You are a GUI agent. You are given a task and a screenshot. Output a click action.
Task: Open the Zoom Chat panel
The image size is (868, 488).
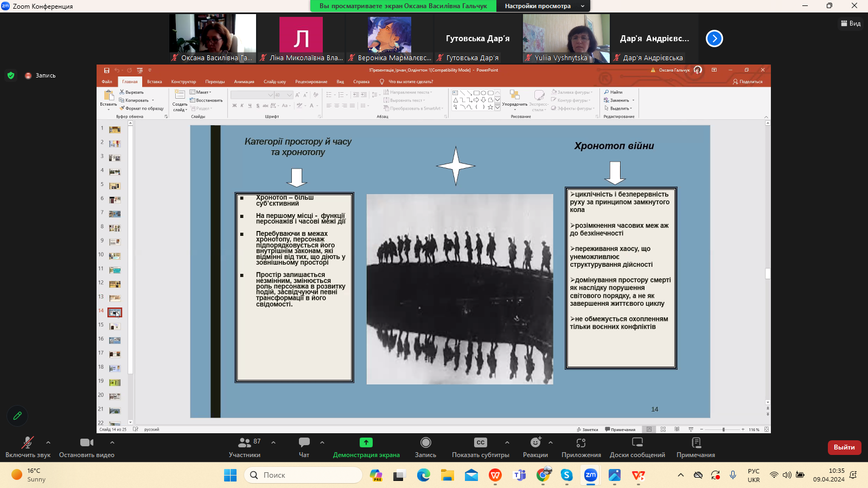304,443
